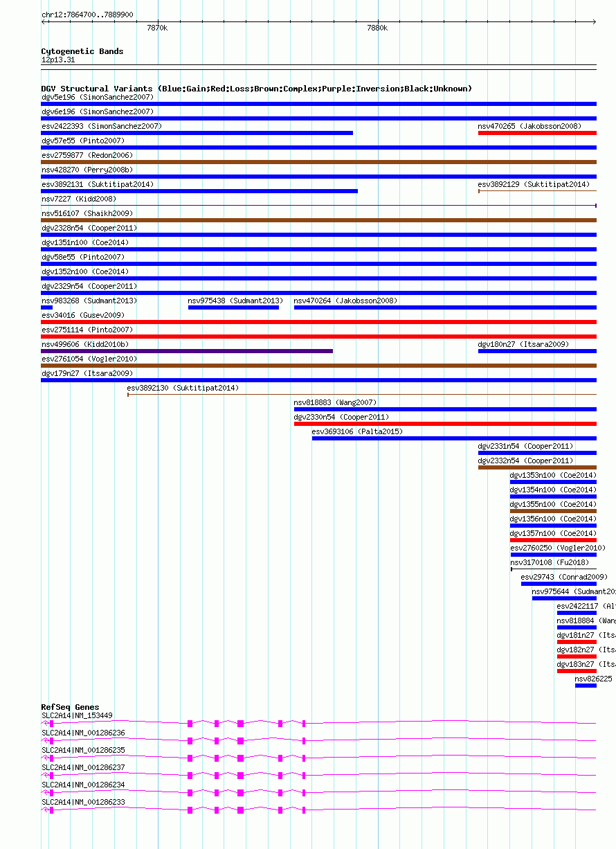Click variant nsv428270 (Perry2008b)
Image resolution: width=616 pixels, height=849 pixels.
87,170
